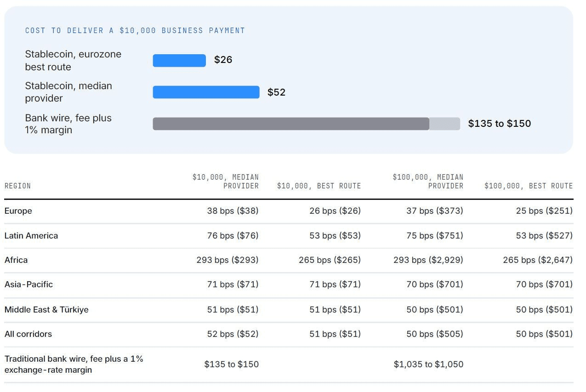
Task: Click the 293 bps ($2,929) Africa cell
Action: [428, 260]
